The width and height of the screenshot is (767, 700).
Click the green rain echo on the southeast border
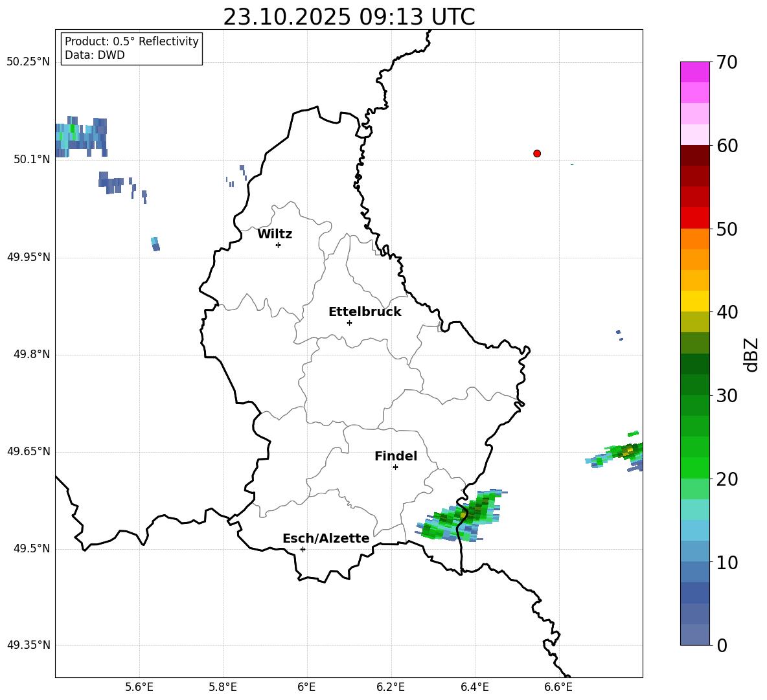(461, 516)
